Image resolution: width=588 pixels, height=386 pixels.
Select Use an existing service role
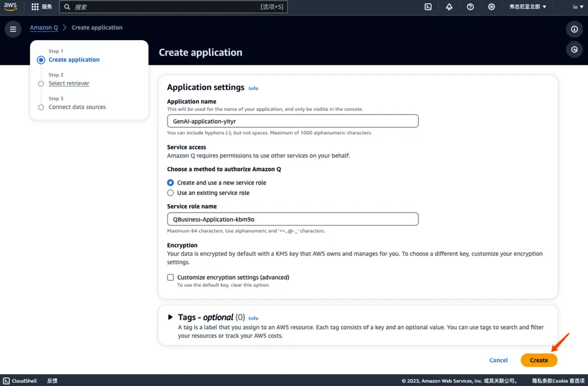tap(171, 193)
